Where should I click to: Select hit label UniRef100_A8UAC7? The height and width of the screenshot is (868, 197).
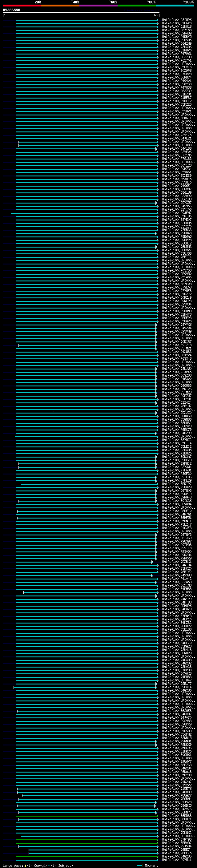(x=176, y=795)
